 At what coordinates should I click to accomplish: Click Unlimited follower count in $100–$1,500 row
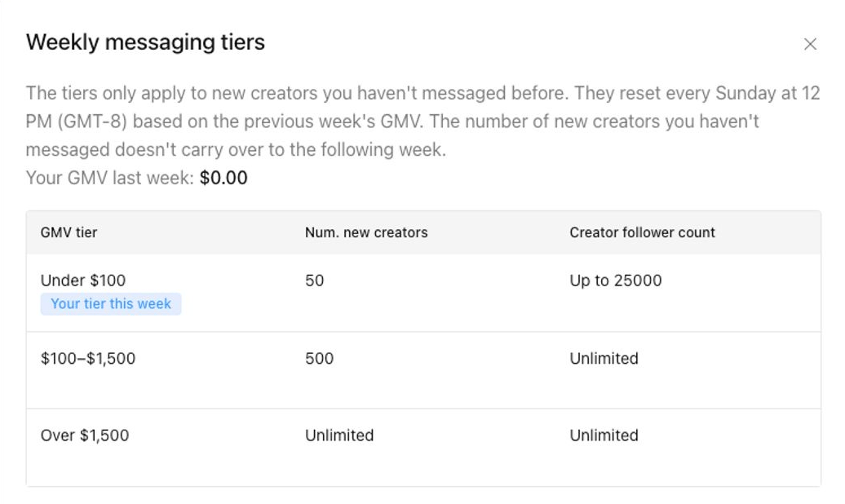604,358
